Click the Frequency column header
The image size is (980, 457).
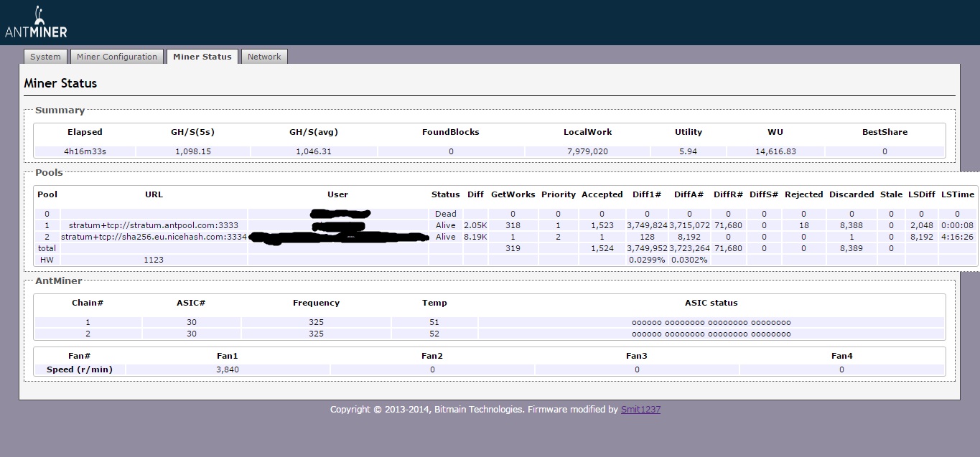coord(316,303)
